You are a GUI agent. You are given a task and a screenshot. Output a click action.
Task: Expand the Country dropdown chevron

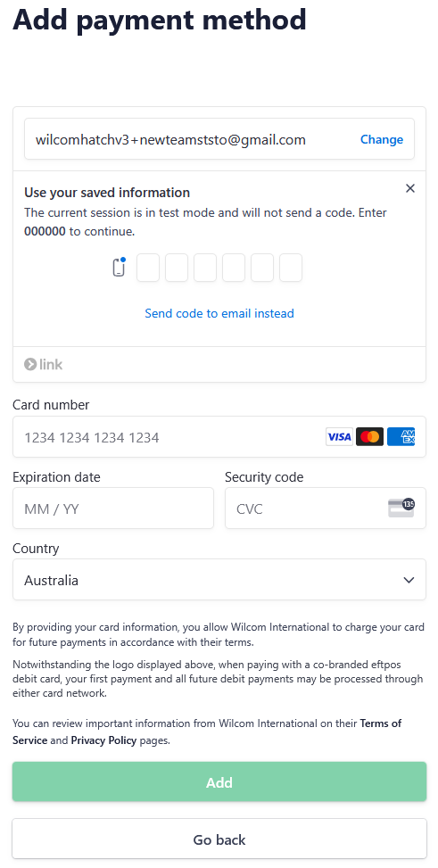(409, 580)
